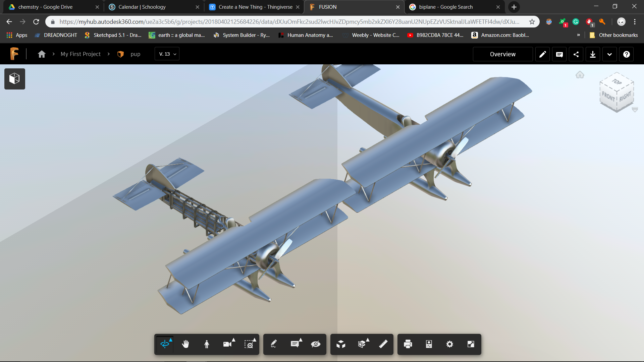Open earth global map bookmark
The width and height of the screenshot is (644, 362).
[x=177, y=35]
